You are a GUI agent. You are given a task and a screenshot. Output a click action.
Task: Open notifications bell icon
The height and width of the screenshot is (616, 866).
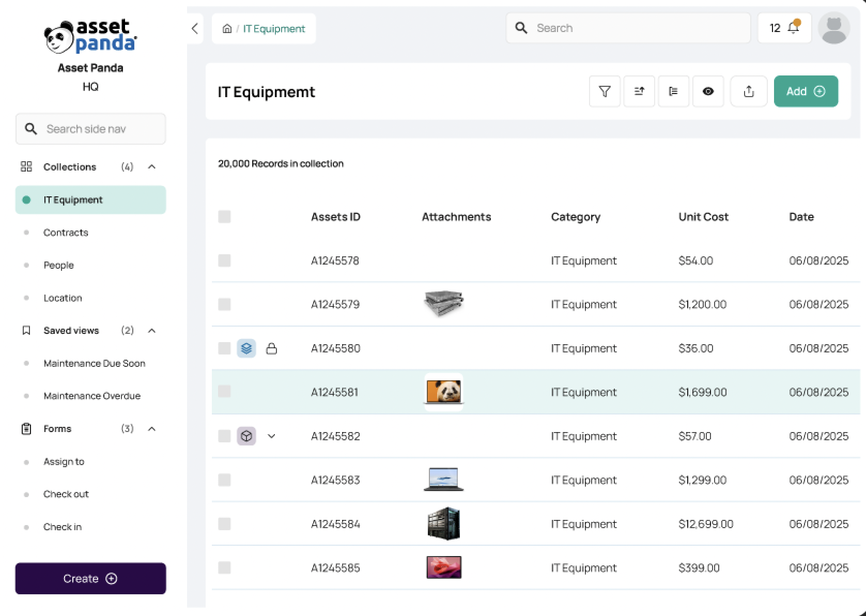[793, 28]
